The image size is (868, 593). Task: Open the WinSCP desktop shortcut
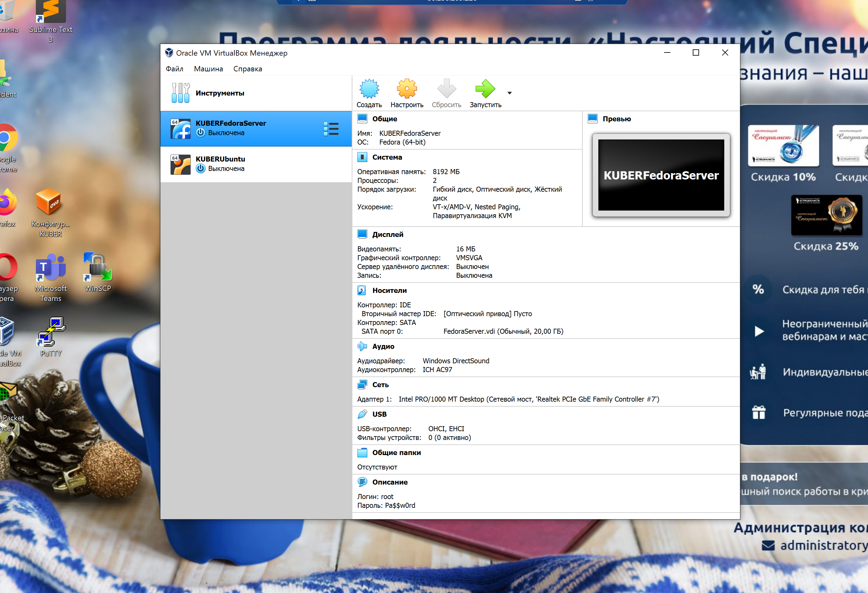[x=98, y=272]
